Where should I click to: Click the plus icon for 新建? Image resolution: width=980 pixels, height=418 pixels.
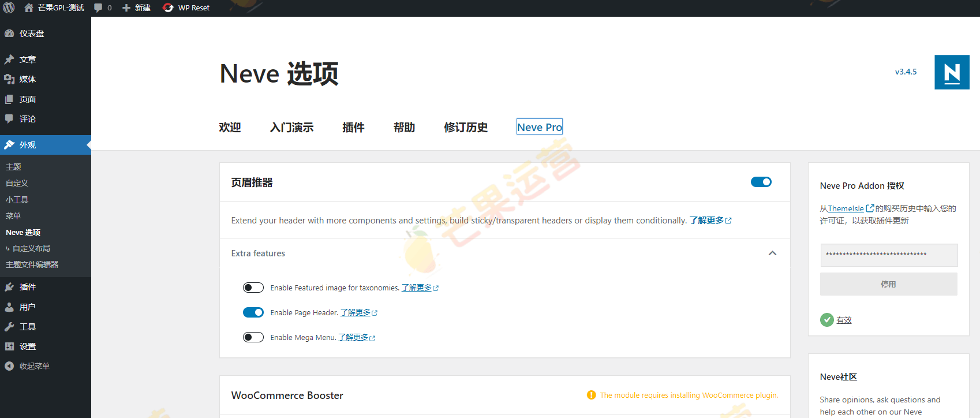tap(126, 8)
